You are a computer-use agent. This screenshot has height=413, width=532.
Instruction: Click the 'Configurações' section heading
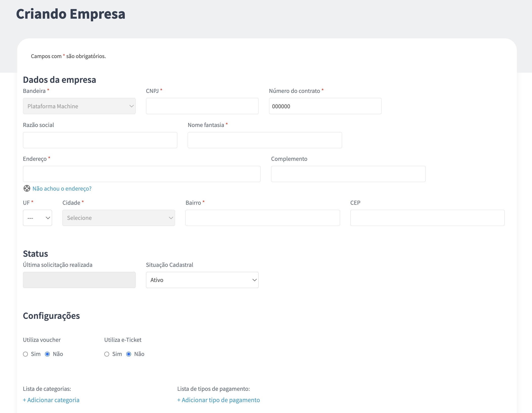[51, 316]
